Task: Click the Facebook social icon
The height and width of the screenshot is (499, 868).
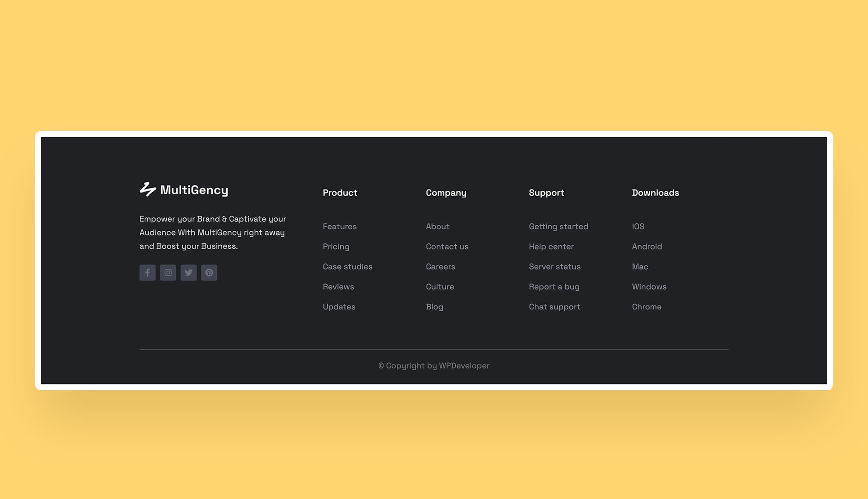Action: tap(148, 272)
